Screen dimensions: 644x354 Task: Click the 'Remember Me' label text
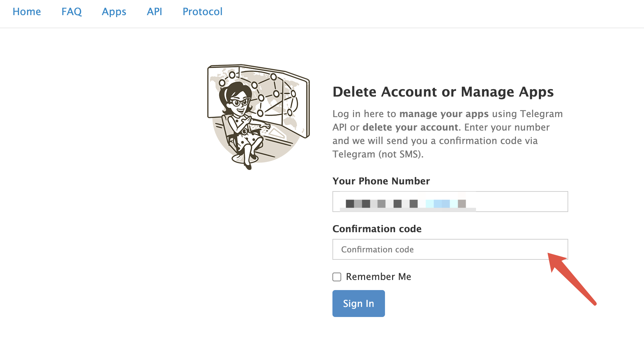pyautogui.click(x=378, y=277)
